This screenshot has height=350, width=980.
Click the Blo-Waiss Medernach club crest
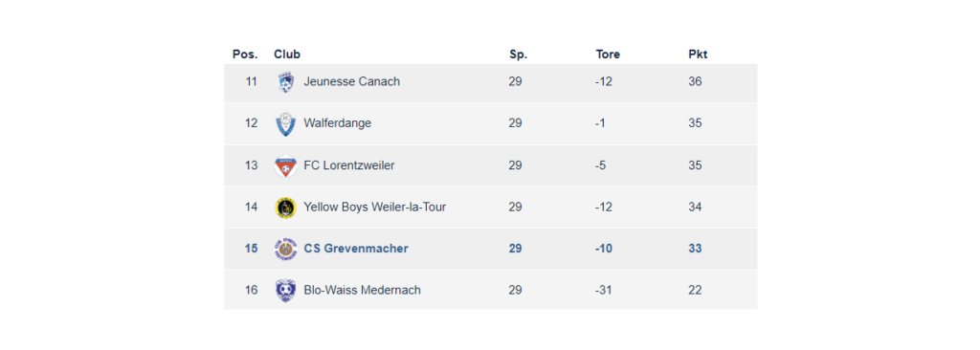[x=285, y=291]
